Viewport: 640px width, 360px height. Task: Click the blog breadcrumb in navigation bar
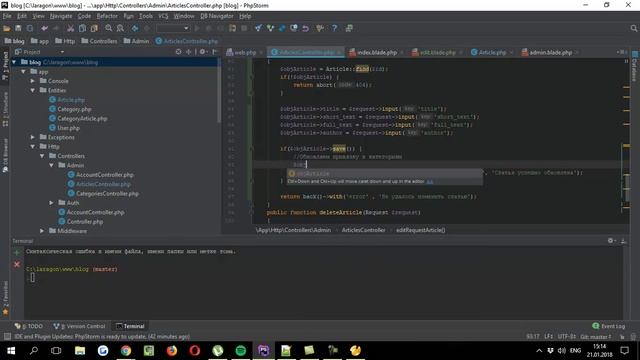(x=15, y=41)
